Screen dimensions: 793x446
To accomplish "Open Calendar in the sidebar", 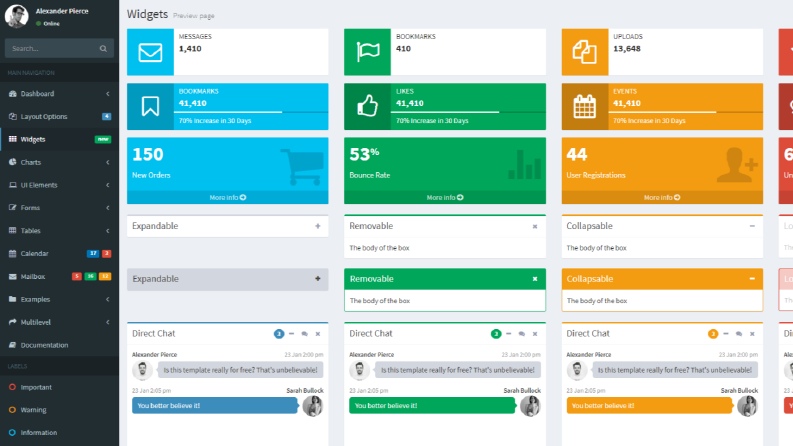I will point(60,253).
